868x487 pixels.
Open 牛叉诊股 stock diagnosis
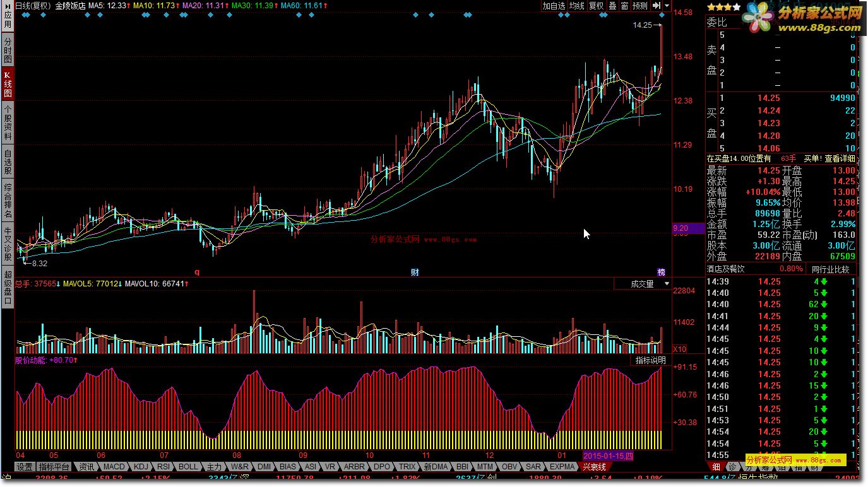8,244
